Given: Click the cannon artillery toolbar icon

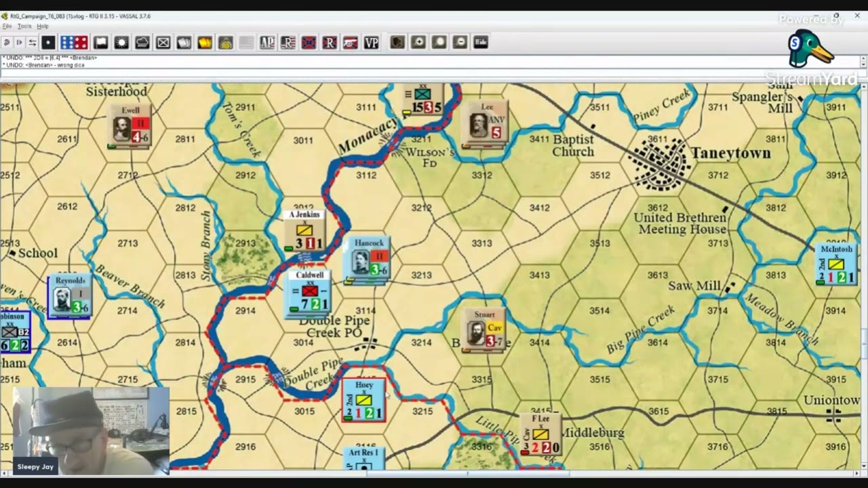Looking at the screenshot, I should pyautogui.click(x=351, y=43).
